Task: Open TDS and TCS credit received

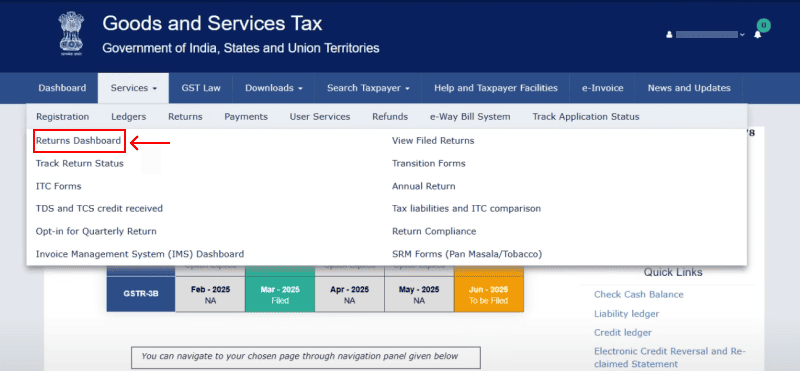Action: [x=99, y=209]
